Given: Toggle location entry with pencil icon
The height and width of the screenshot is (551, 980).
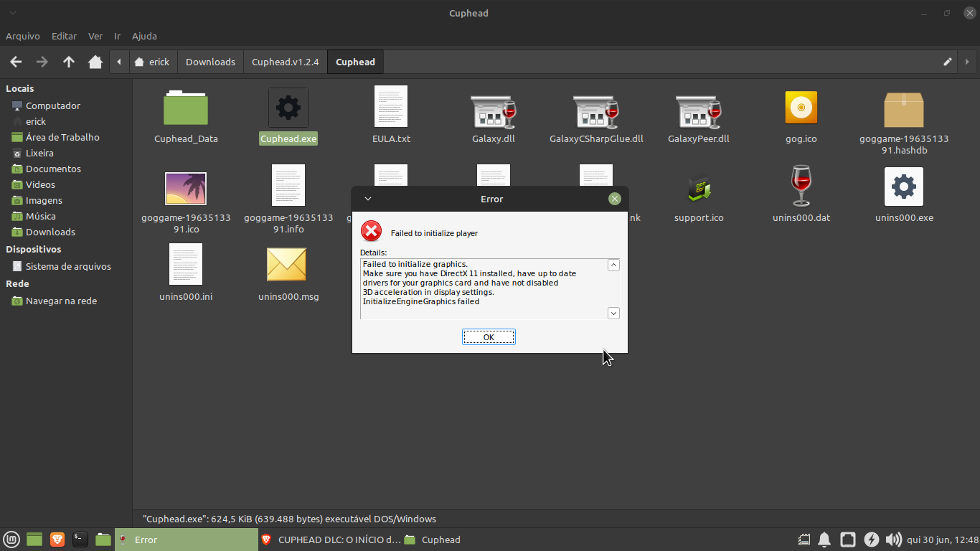Looking at the screenshot, I should pos(948,62).
